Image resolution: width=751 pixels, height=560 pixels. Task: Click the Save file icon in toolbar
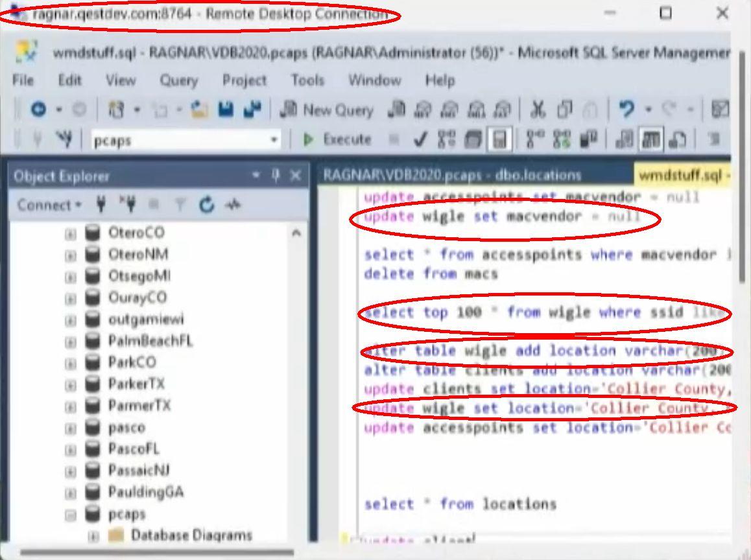pos(226,110)
